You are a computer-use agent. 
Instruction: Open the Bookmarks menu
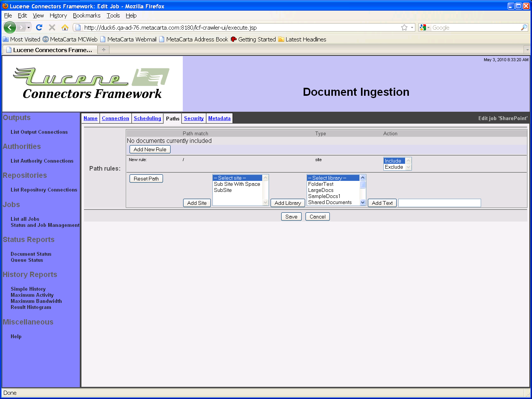click(x=86, y=16)
